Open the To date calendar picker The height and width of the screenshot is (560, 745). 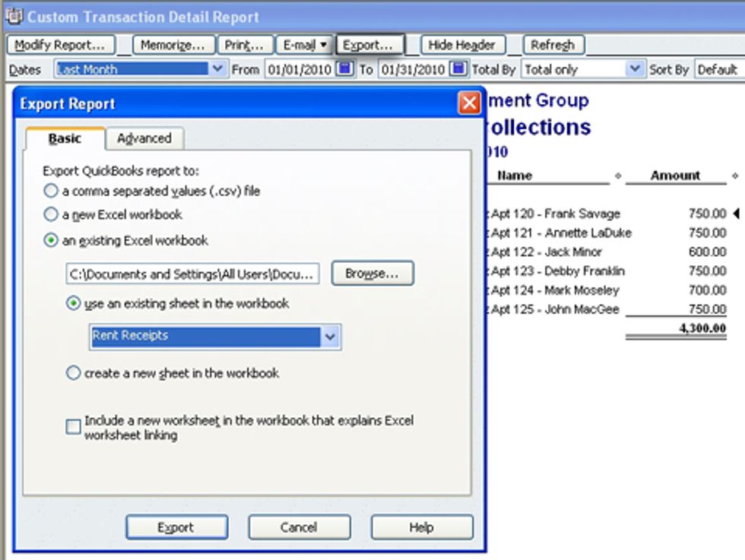tap(458, 69)
